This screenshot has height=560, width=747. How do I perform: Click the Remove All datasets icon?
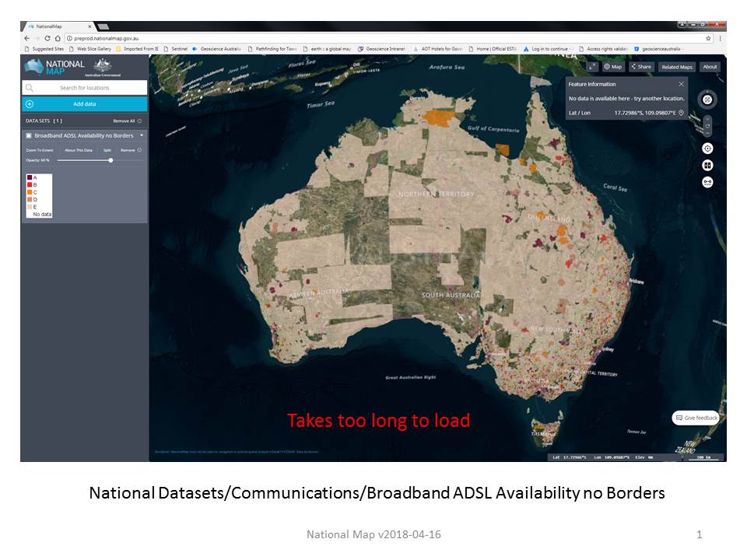pyautogui.click(x=139, y=121)
